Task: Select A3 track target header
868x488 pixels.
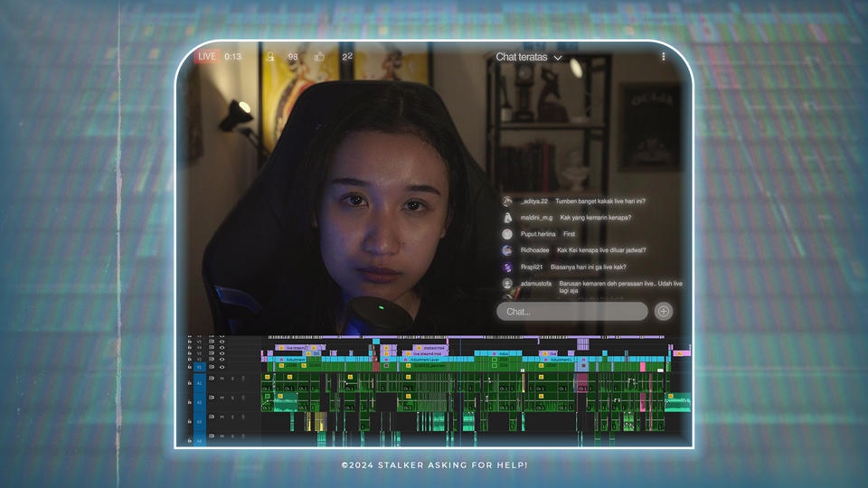Action: pos(199,422)
